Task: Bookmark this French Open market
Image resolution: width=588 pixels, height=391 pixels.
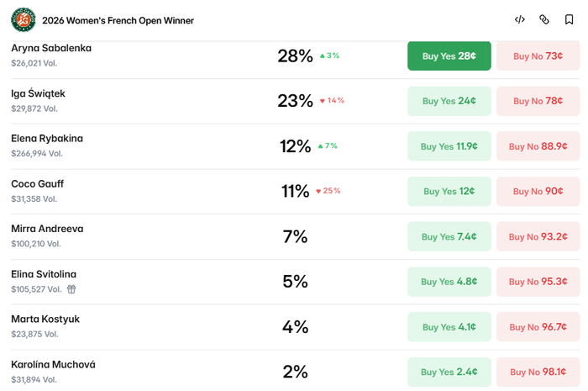Action: click(569, 19)
